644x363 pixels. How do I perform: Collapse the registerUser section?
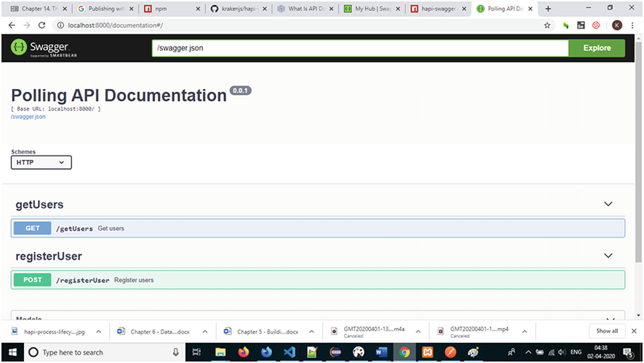point(608,256)
